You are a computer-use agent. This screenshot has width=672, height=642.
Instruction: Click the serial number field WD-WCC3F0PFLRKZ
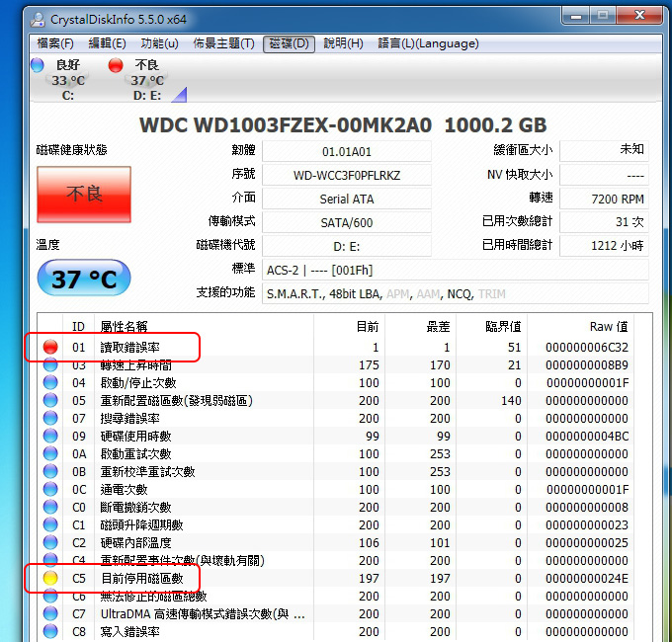coord(347,175)
